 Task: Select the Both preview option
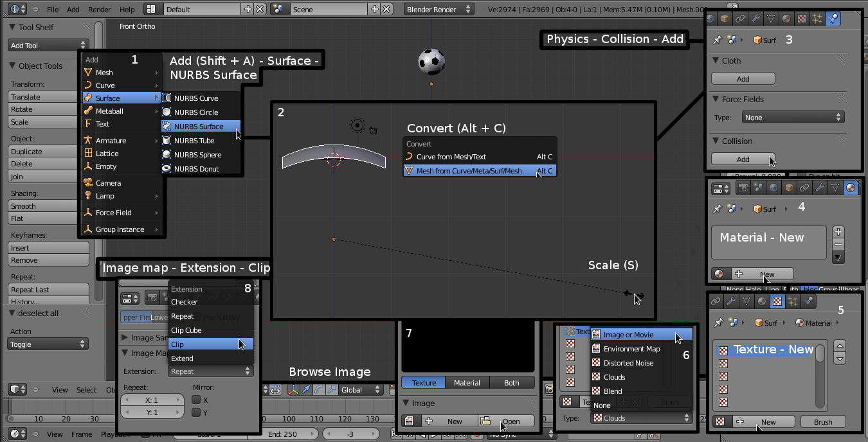click(x=512, y=383)
